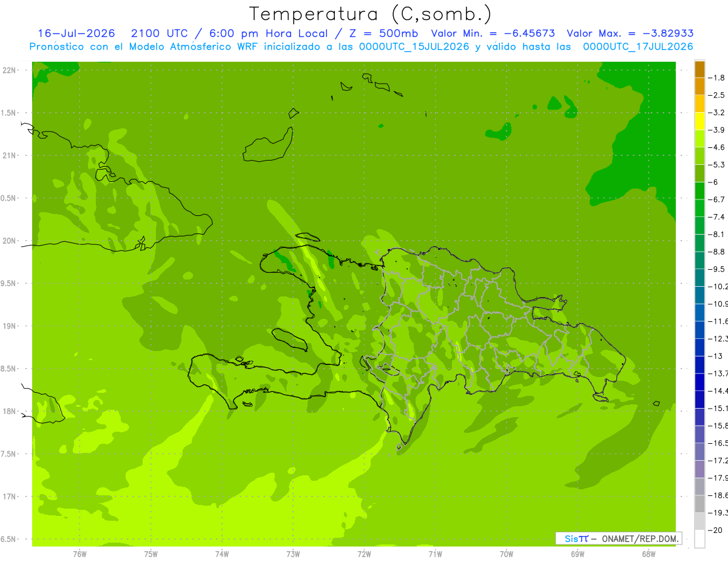
Task: Click the "-9.5" color scale value
Action: 716,269
